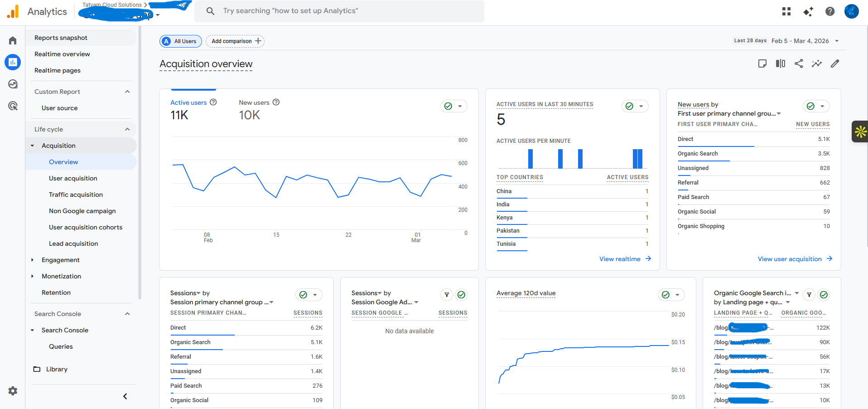
Task: Open Queries under Search Console
Action: pos(61,346)
